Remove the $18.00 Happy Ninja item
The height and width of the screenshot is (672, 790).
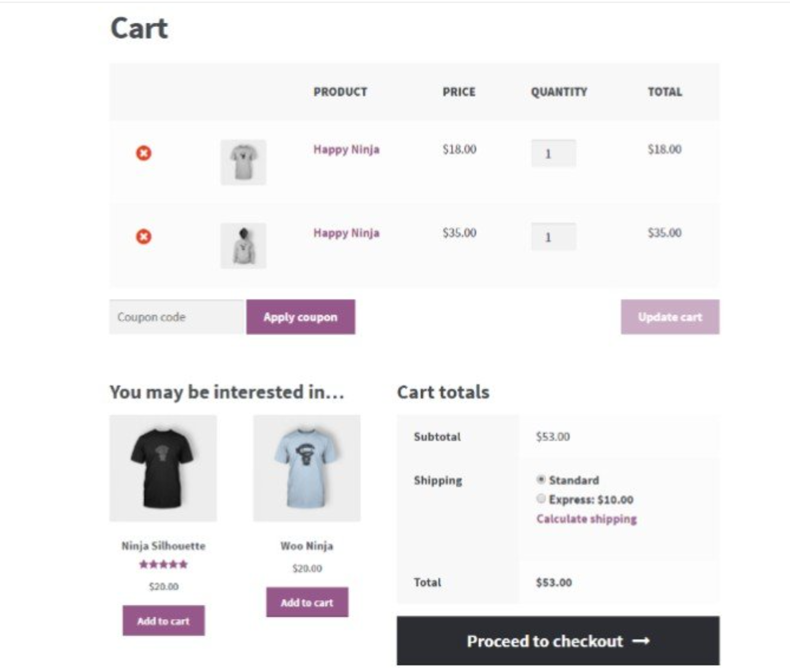tap(144, 153)
